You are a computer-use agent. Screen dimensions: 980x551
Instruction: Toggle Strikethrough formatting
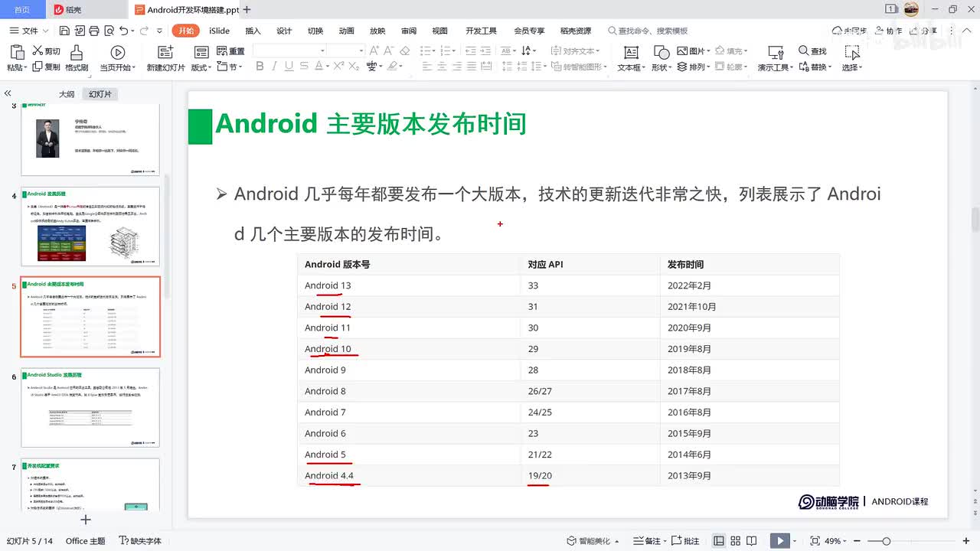(x=305, y=67)
